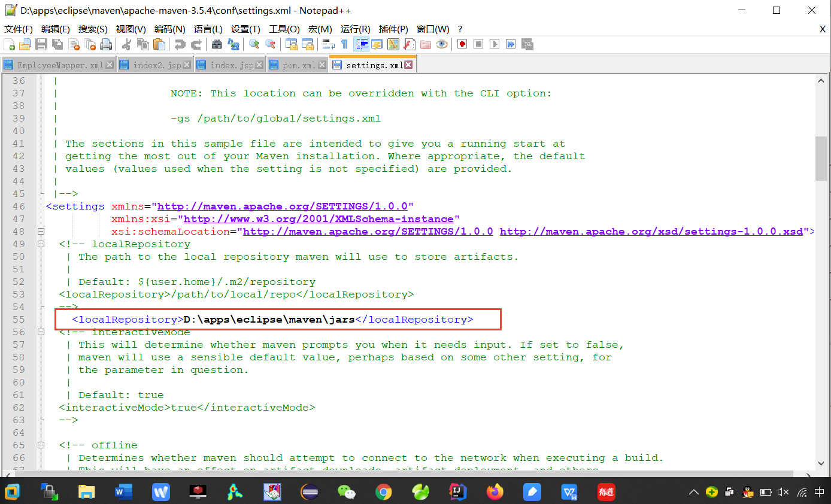Click the Zoom Out magnifier icon
Viewport: 831px width, 504px height.
tap(270, 44)
